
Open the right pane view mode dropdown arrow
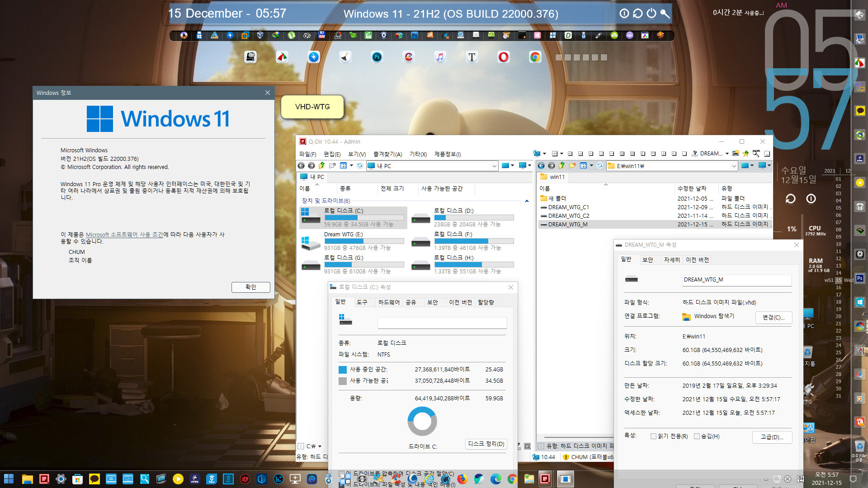(592, 166)
